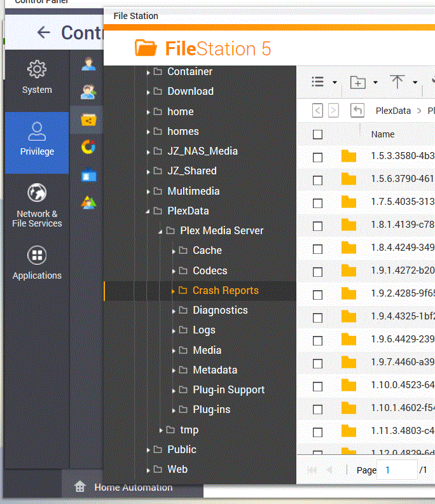Click the upload arrow icon
Image resolution: width=435 pixels, height=504 pixels.
tap(397, 81)
